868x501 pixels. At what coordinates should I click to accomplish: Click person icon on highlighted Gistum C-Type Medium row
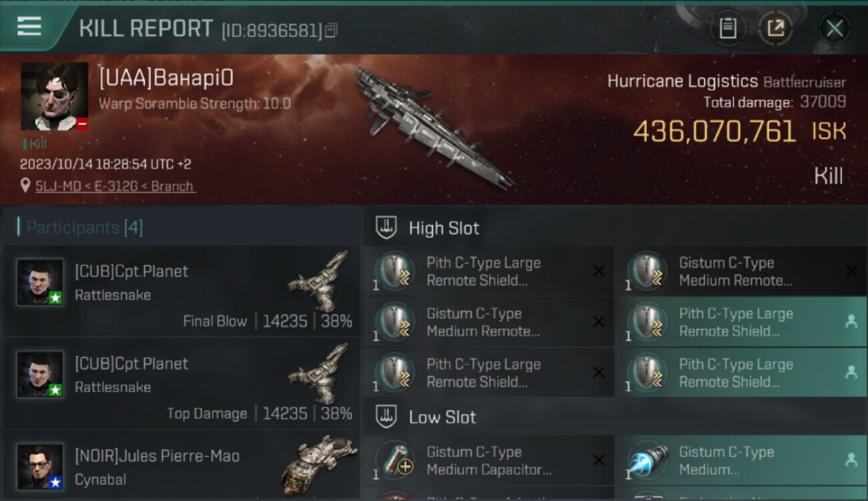[x=851, y=460]
